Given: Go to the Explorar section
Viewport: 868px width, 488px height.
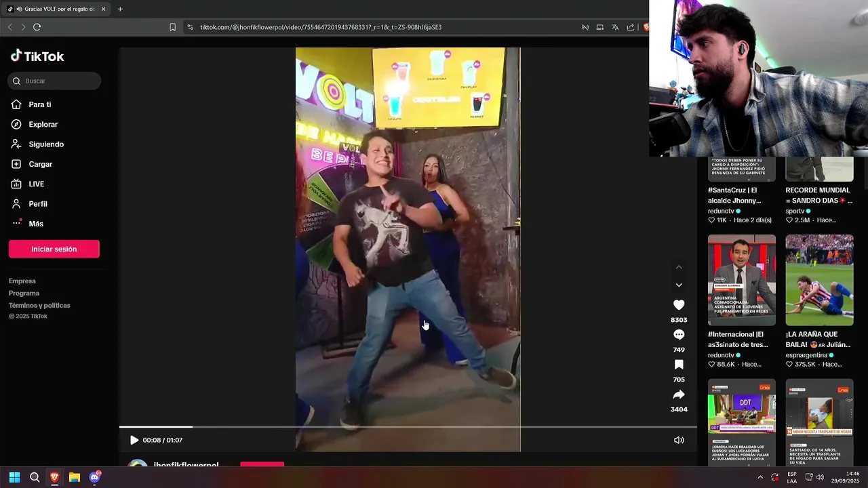Looking at the screenshot, I should [35, 124].
